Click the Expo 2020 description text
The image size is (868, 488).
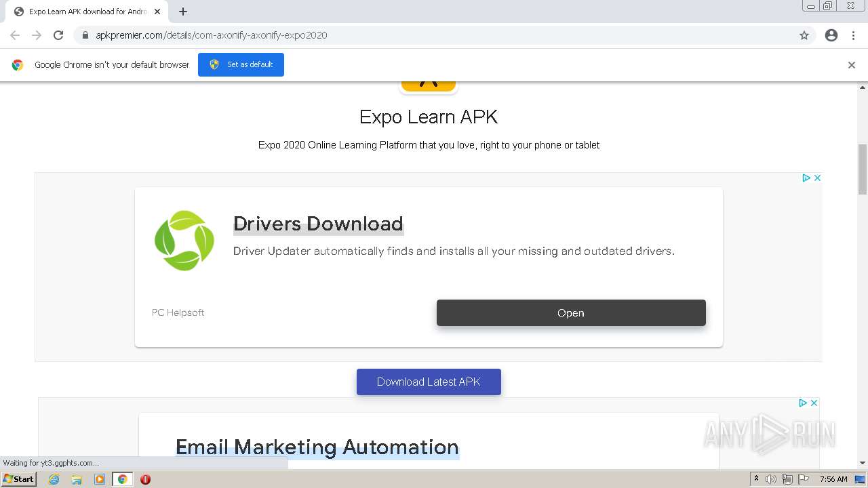[x=429, y=145]
